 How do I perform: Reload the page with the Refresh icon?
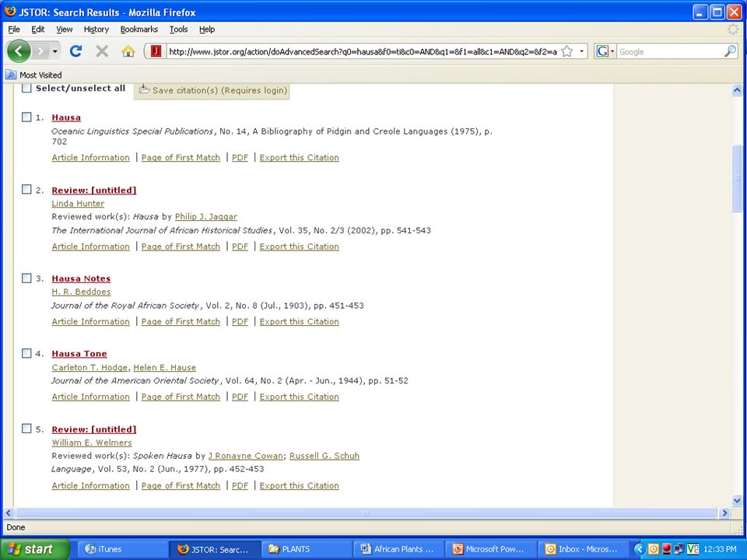tap(75, 51)
